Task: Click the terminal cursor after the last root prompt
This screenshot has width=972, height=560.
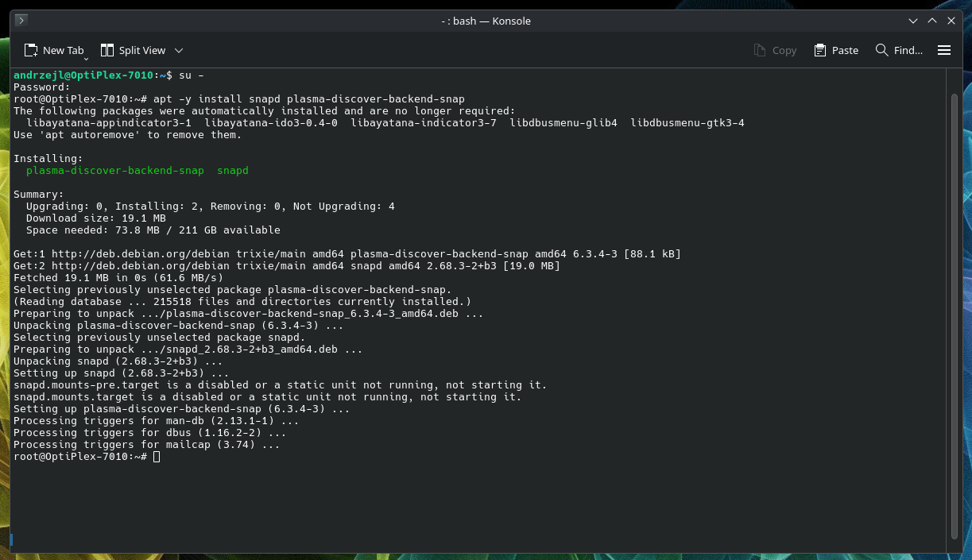Action: click(x=157, y=457)
